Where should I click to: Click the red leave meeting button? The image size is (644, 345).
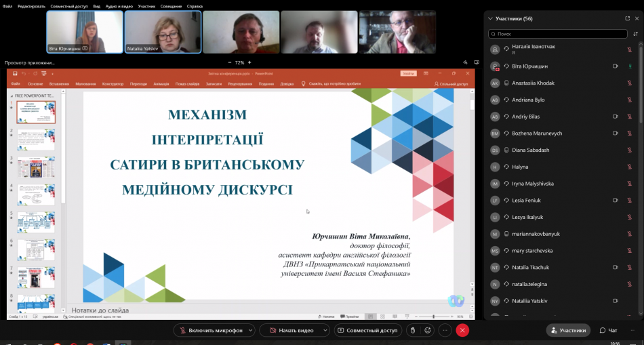(x=462, y=330)
